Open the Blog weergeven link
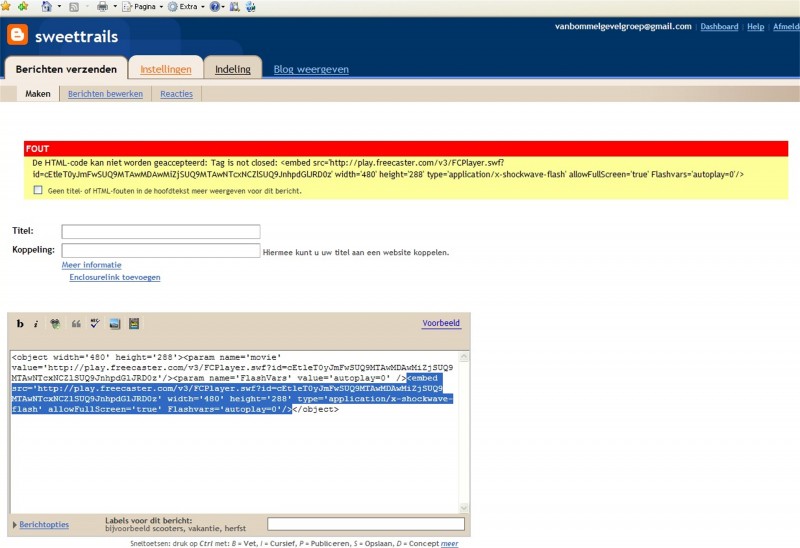 click(x=311, y=69)
